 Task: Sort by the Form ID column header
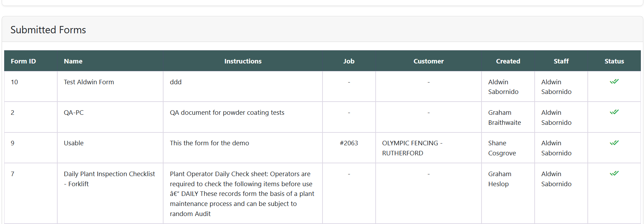[23, 61]
